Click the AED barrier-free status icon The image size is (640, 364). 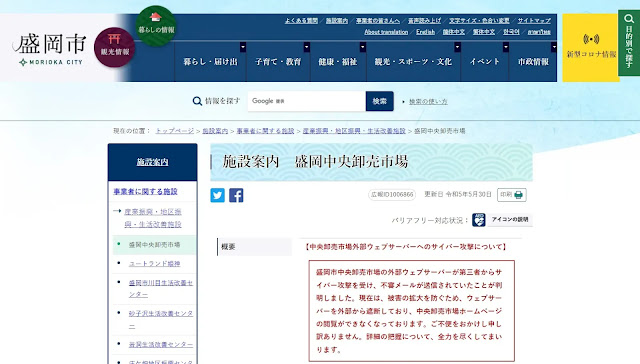[x=479, y=220]
